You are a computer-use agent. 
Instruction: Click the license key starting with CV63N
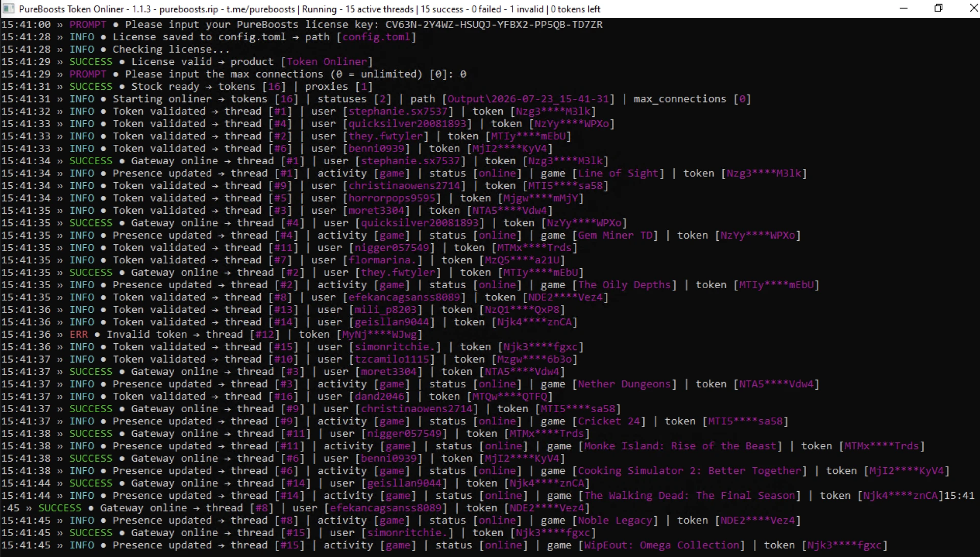[x=494, y=24]
